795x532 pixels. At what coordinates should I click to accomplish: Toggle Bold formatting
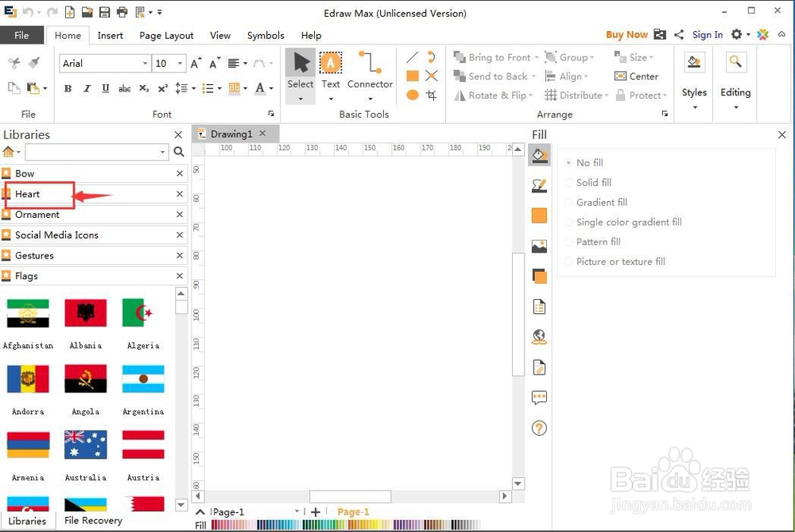(x=68, y=89)
